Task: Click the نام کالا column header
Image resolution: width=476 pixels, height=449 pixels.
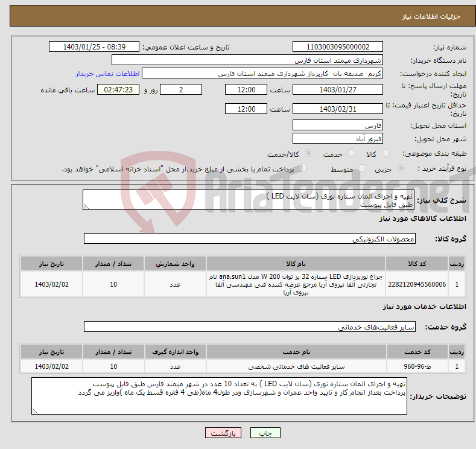Action: coord(296,264)
